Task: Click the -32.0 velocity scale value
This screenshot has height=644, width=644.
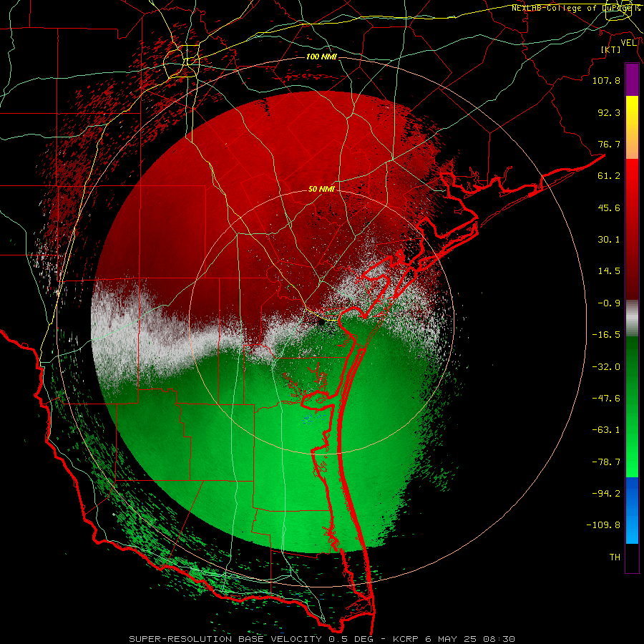Action: coord(606,367)
